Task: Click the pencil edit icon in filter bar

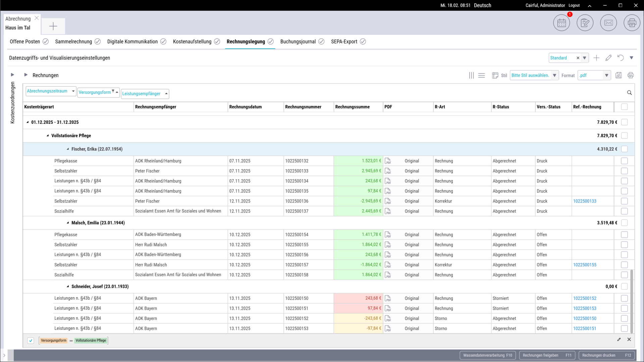Action: coord(619,340)
